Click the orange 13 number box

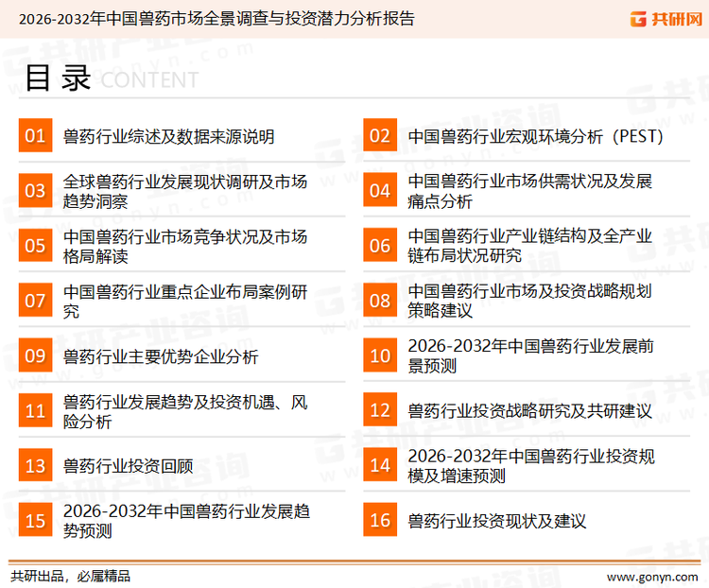tap(35, 465)
